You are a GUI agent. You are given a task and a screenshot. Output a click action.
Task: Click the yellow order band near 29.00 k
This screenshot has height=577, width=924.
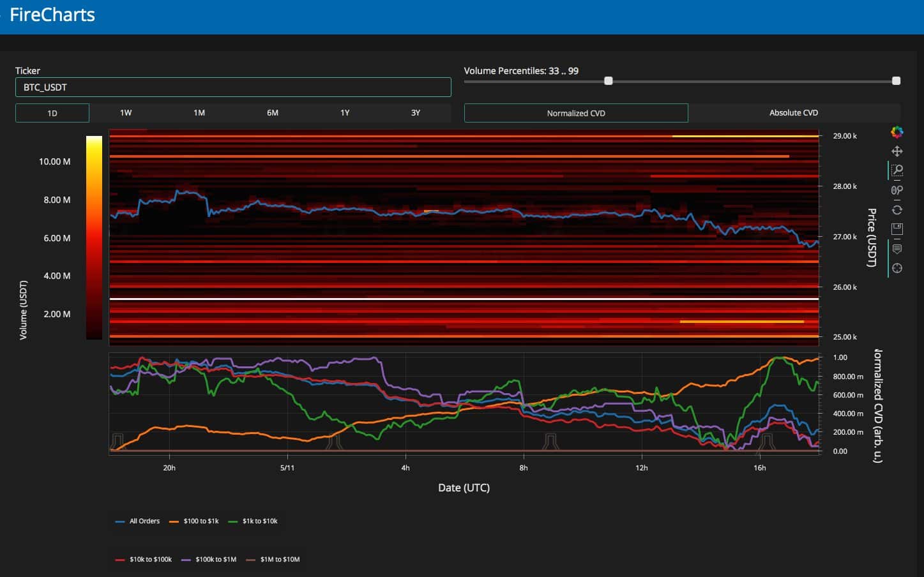(745, 136)
